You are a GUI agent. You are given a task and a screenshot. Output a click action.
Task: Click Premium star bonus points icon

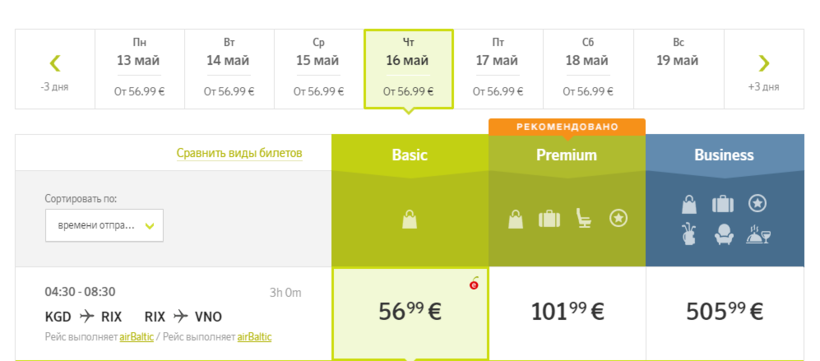pyautogui.click(x=618, y=219)
